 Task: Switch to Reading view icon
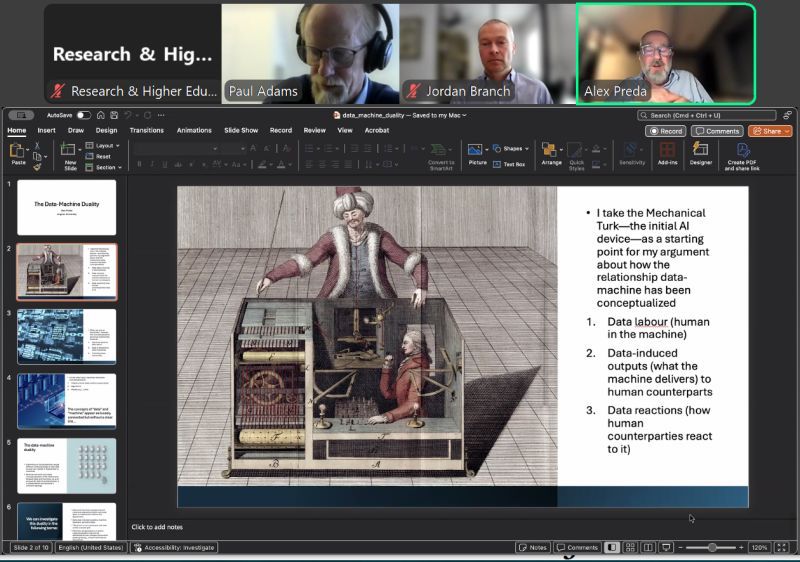point(648,548)
